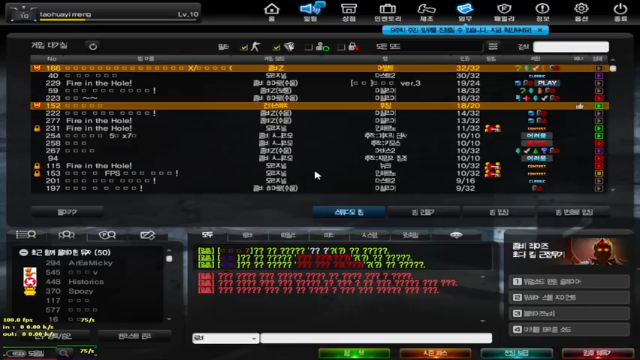Click the team icon on room 115
The image size is (640, 360).
(493, 166)
